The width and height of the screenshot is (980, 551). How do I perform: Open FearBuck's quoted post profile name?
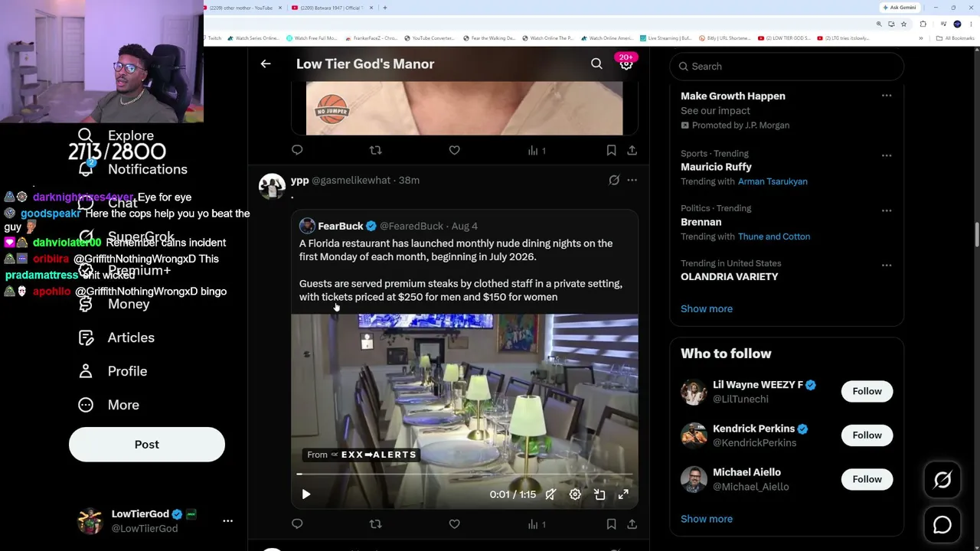341,227
